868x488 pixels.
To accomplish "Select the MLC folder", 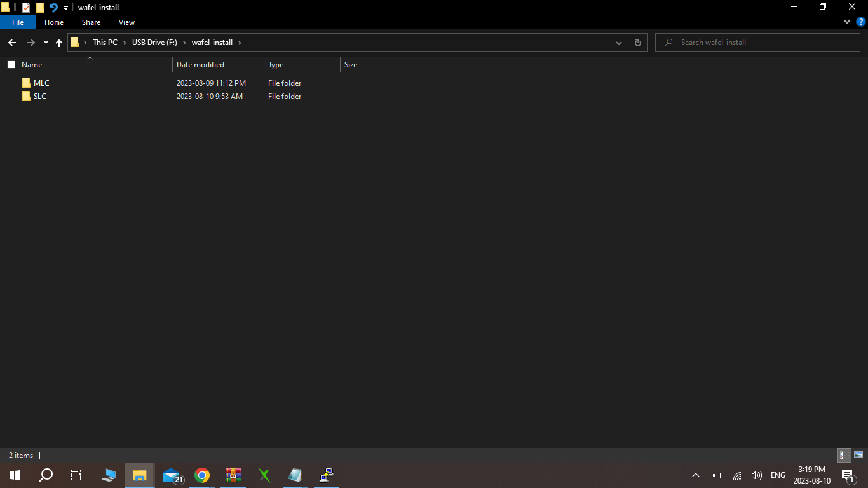I will (x=41, y=83).
